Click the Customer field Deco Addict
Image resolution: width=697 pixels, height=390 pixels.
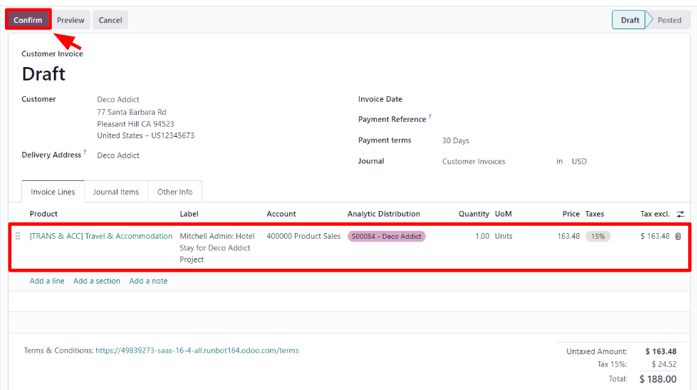pyautogui.click(x=118, y=99)
